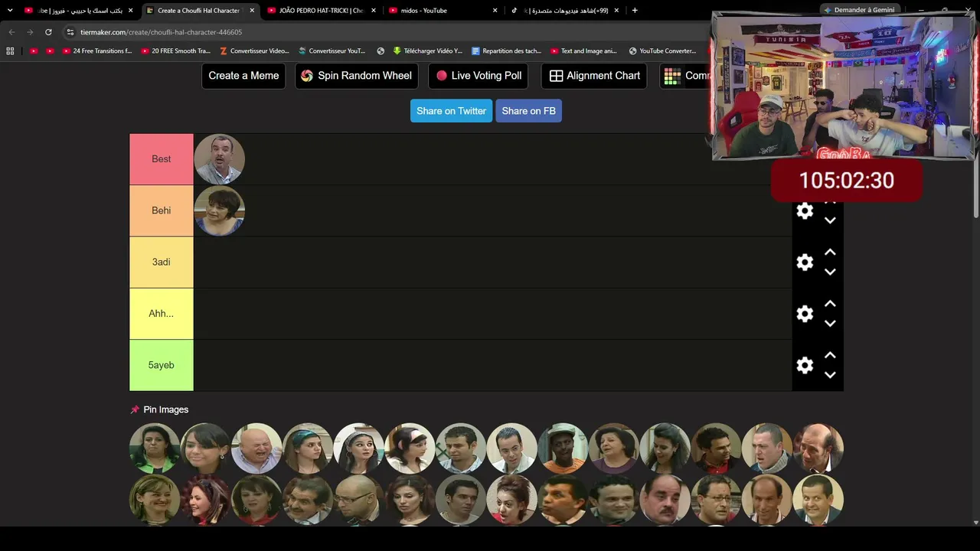980x551 pixels.
Task: Select the Ahh... tier label
Action: tap(162, 314)
